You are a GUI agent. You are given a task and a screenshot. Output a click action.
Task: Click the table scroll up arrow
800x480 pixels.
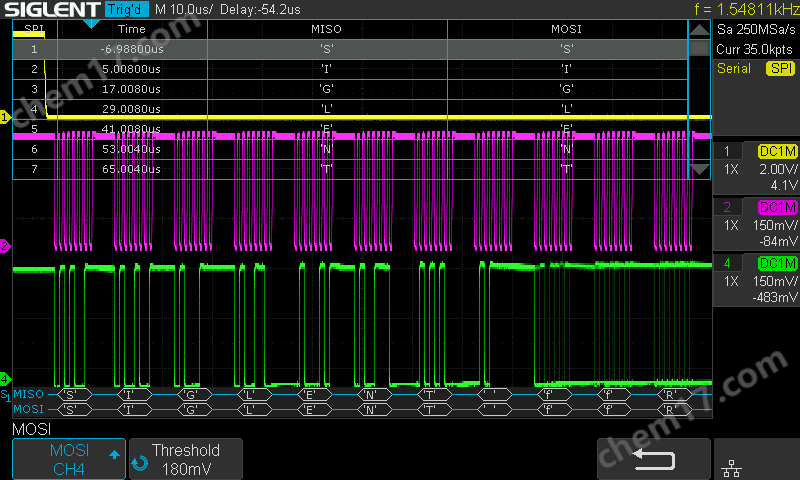[x=699, y=30]
